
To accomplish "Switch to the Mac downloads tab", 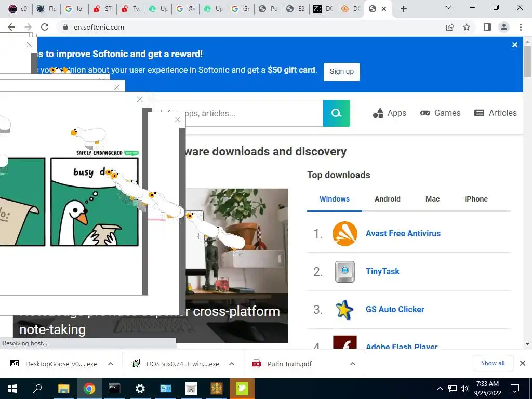I will [432, 199].
